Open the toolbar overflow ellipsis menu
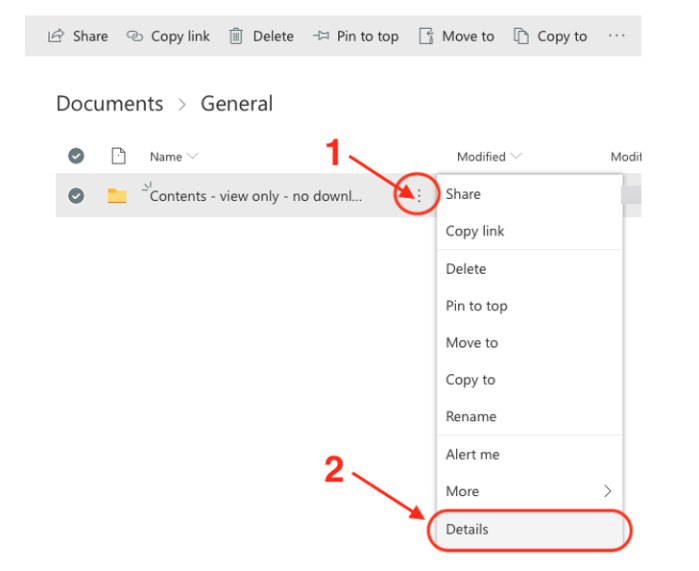Screen dimensions: 699x571 tap(616, 36)
